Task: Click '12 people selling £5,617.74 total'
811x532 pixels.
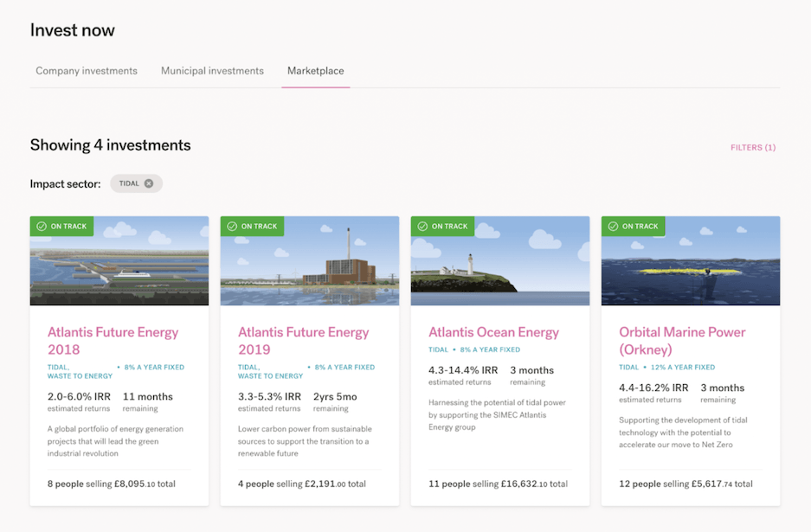Action: [x=685, y=484]
